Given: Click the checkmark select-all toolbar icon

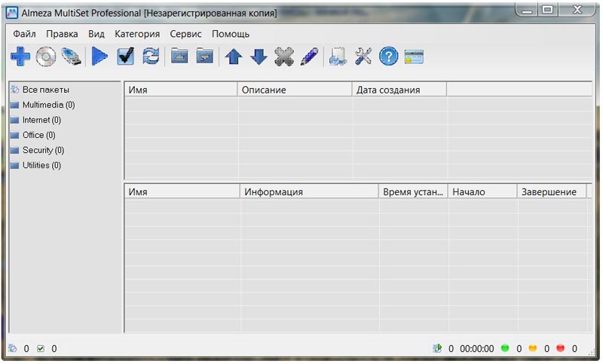Looking at the screenshot, I should [126, 57].
